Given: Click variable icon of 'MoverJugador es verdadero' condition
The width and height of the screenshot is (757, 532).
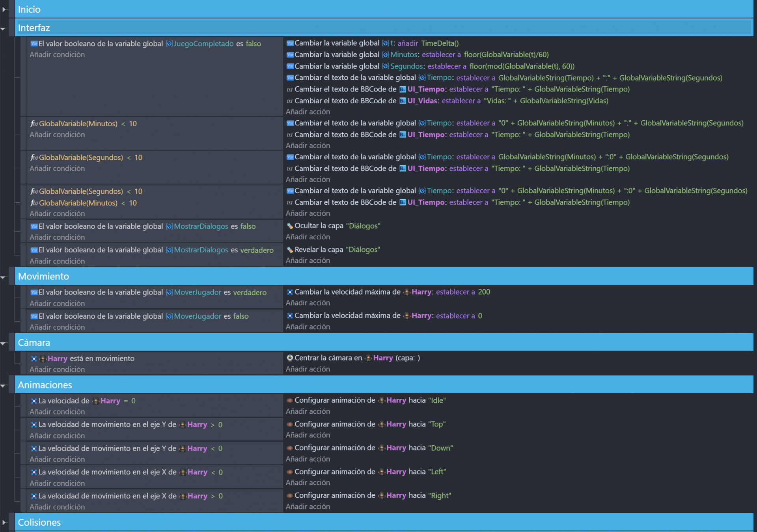Looking at the screenshot, I should click(34, 292).
